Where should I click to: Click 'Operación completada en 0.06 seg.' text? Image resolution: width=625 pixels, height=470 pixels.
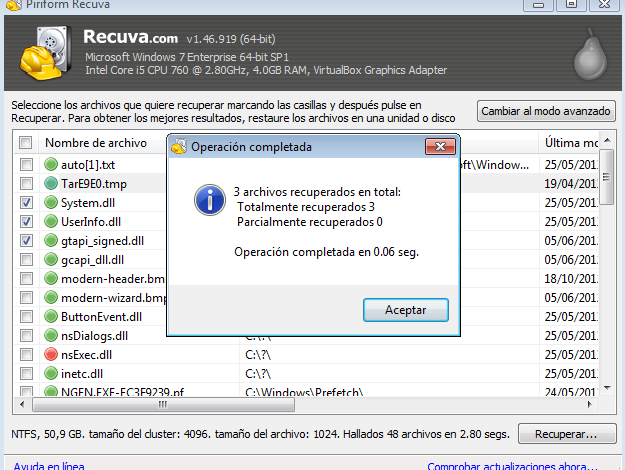326,252
